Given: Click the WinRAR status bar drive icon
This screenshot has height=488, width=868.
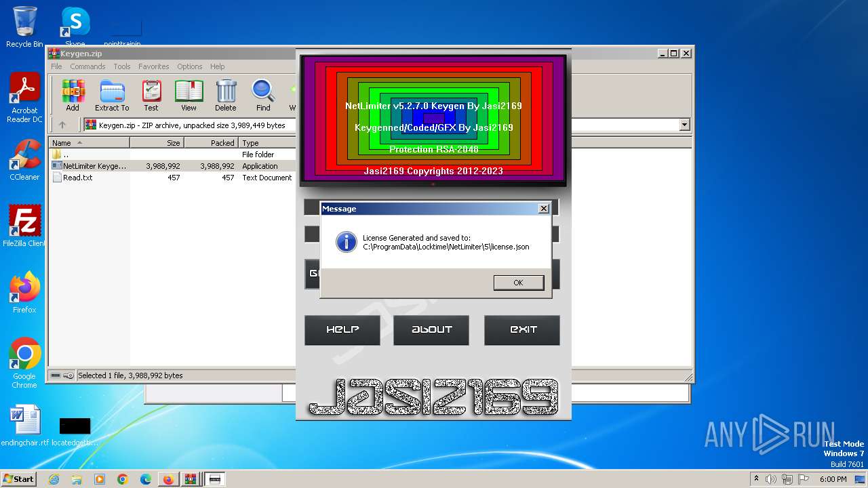Looking at the screenshot, I should coord(56,375).
